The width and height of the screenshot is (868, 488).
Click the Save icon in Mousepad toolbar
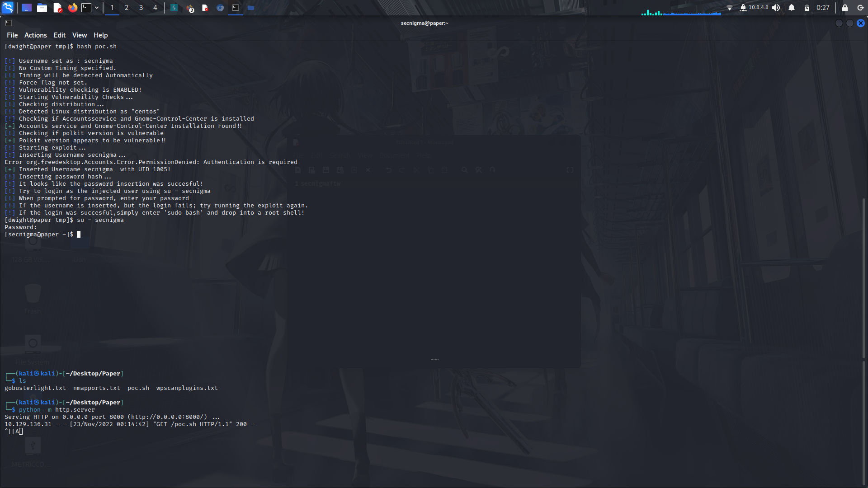(x=326, y=169)
